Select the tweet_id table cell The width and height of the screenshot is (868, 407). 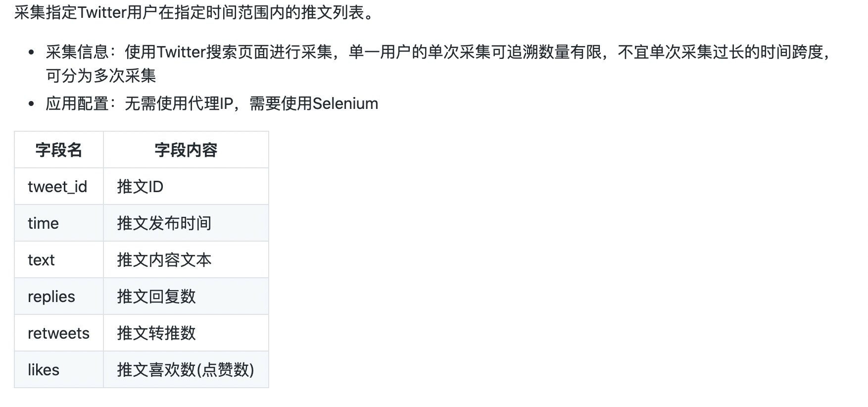point(57,187)
